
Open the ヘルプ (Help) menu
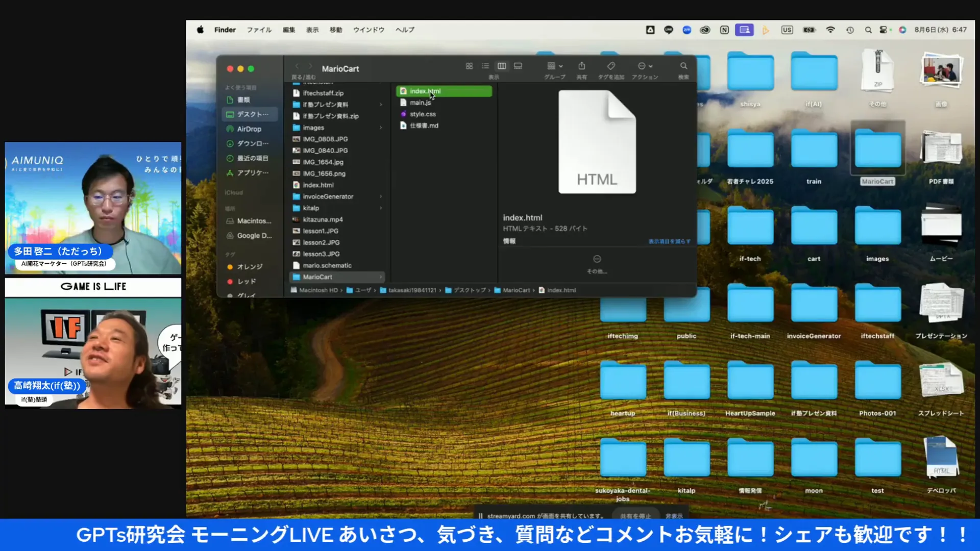click(x=405, y=30)
